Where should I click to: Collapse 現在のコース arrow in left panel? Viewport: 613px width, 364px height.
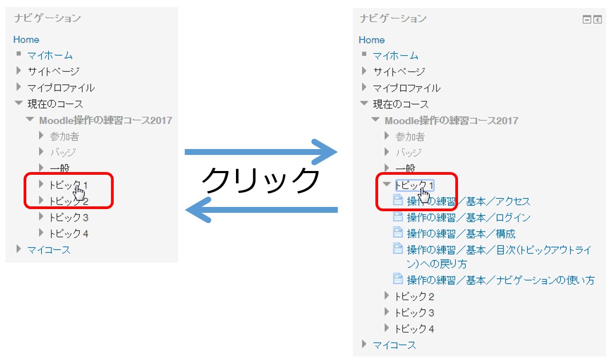pos(19,103)
